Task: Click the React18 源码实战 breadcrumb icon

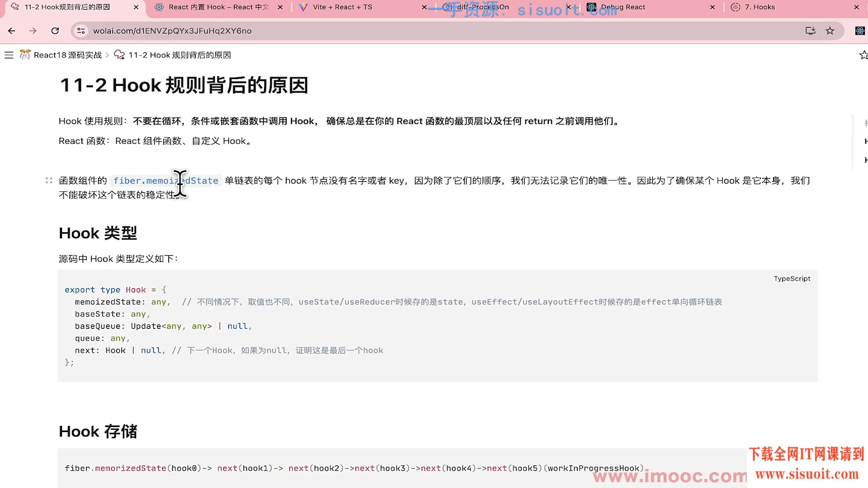Action: tap(25, 55)
